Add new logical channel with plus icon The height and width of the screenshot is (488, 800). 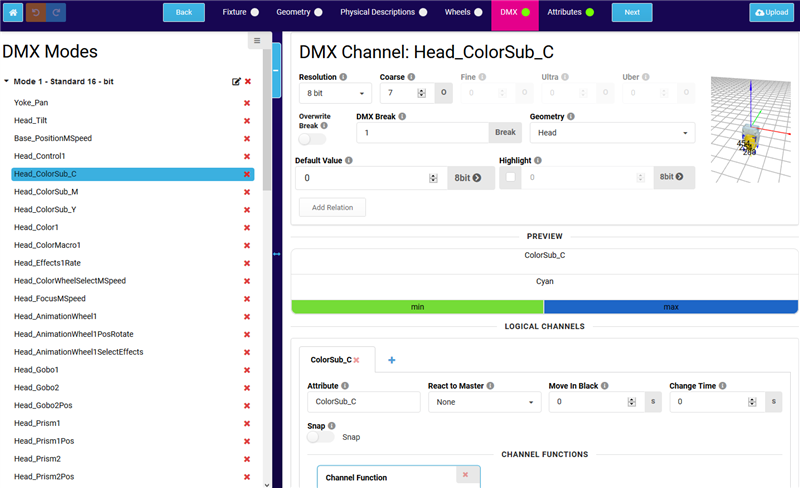[x=391, y=360]
